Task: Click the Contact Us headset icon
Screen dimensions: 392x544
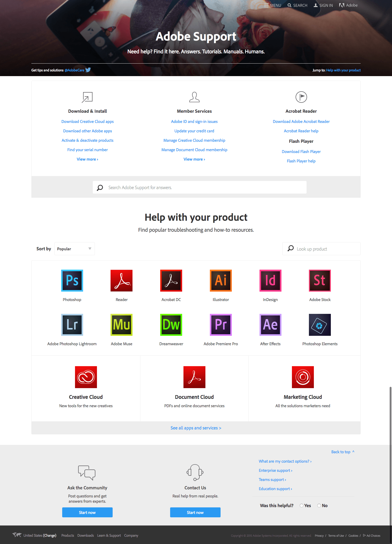Action: pos(195,472)
